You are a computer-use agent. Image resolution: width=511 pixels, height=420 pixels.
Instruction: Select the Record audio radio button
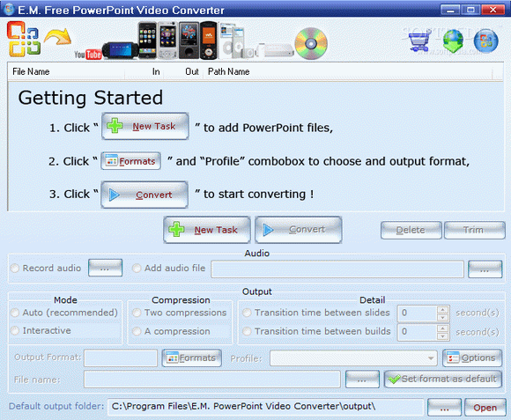[x=15, y=269]
